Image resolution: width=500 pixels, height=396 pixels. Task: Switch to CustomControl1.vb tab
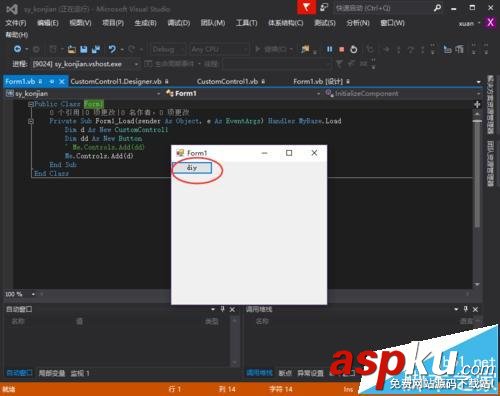pos(227,81)
